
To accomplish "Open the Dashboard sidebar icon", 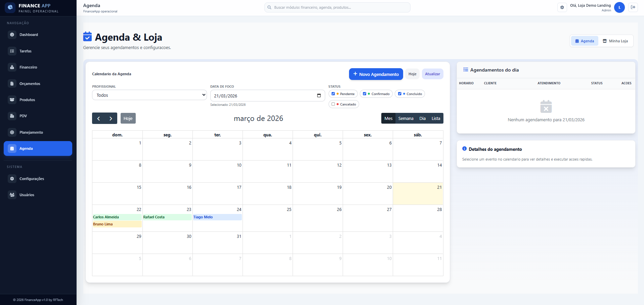I will 12,35.
